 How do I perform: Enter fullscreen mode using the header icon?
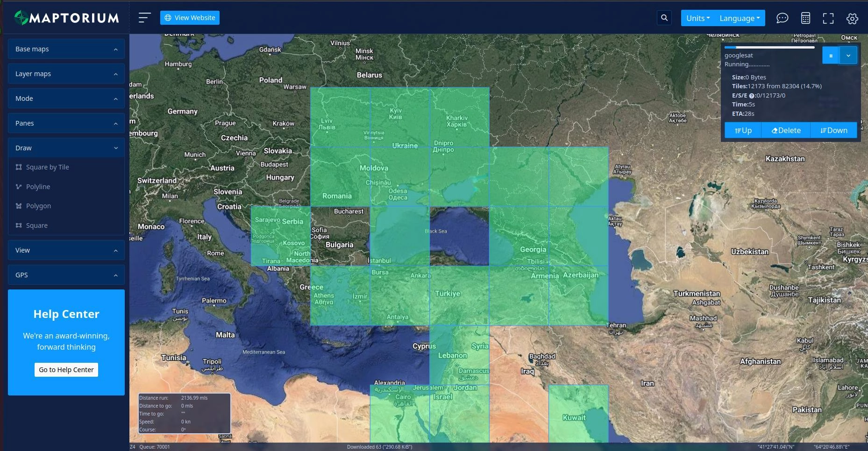coord(828,18)
